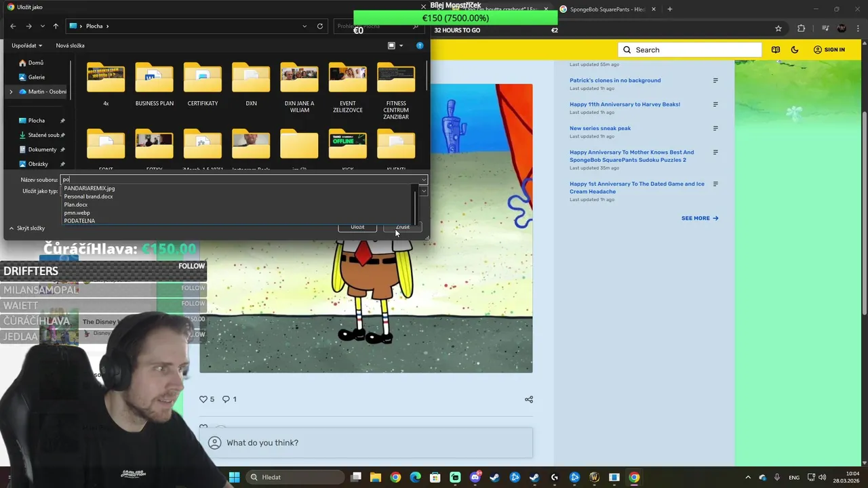
Task: Select the DXN folder
Action: (251, 84)
